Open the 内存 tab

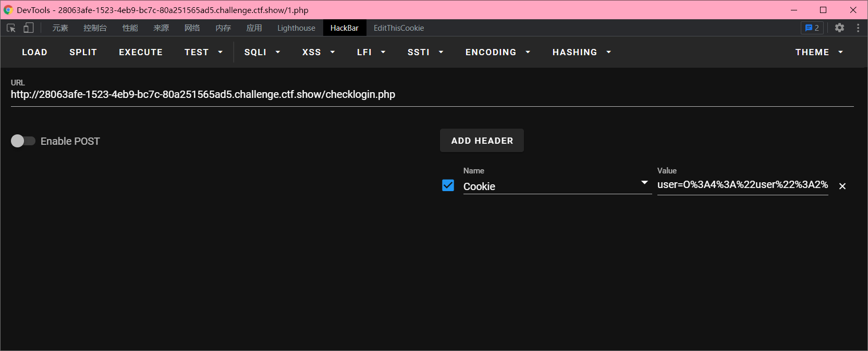click(x=223, y=28)
